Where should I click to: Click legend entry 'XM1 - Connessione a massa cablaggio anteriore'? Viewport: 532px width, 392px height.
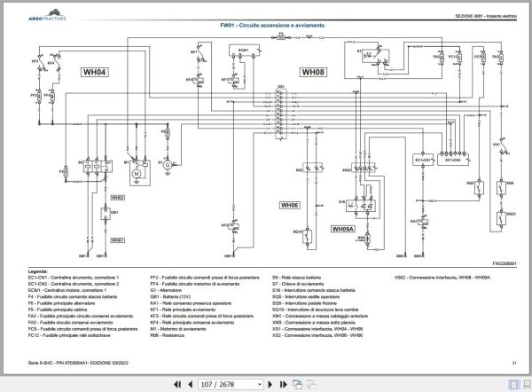pyautogui.click(x=320, y=316)
